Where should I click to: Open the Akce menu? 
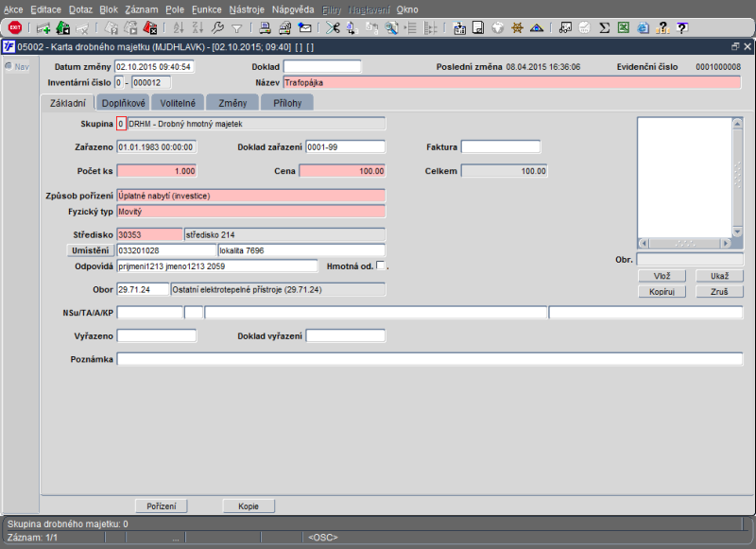pos(13,9)
